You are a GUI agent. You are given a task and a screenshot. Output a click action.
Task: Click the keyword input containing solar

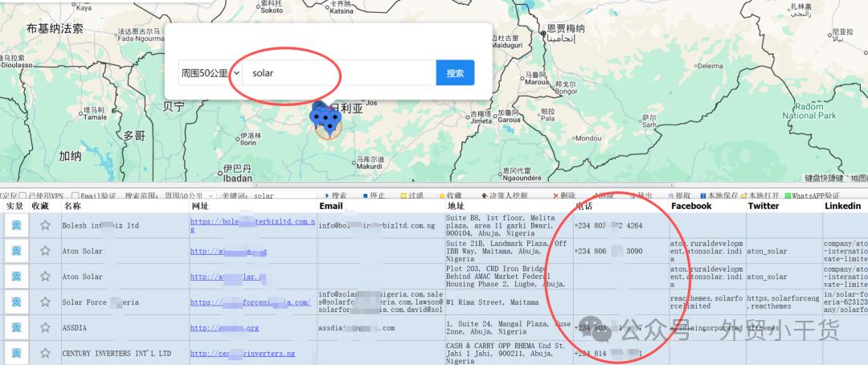click(x=338, y=72)
